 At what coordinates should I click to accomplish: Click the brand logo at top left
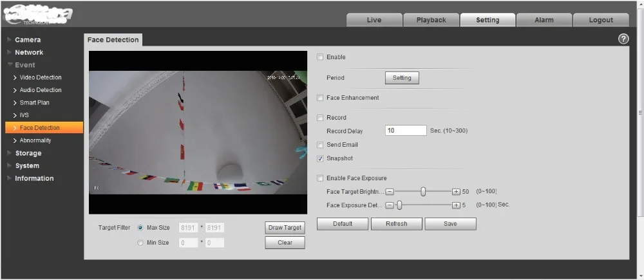click(37, 15)
